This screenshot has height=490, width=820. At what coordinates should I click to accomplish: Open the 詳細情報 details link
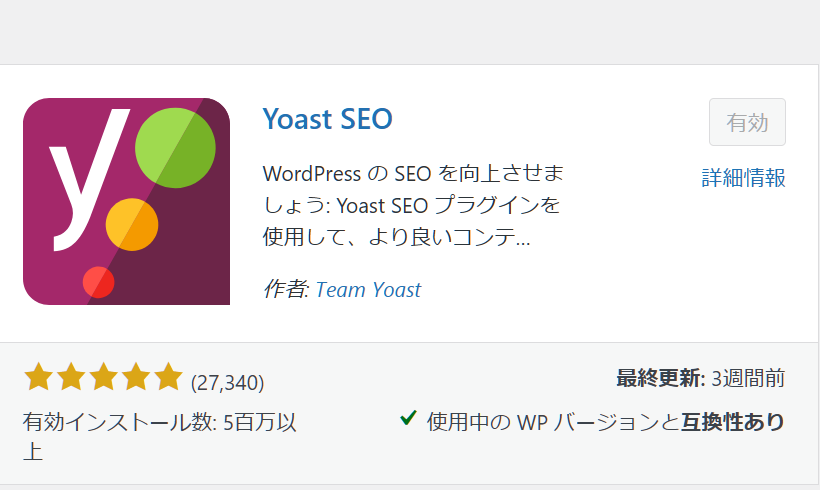[x=743, y=178]
